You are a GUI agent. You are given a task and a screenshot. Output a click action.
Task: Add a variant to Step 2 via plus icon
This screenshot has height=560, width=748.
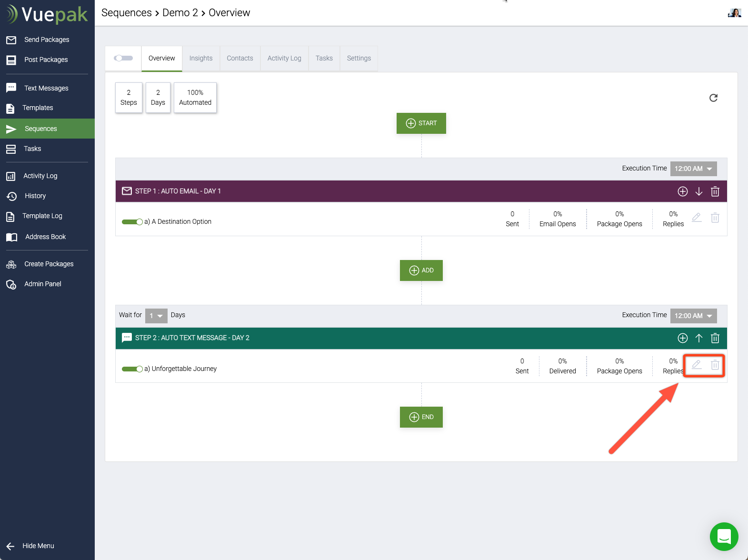point(682,338)
